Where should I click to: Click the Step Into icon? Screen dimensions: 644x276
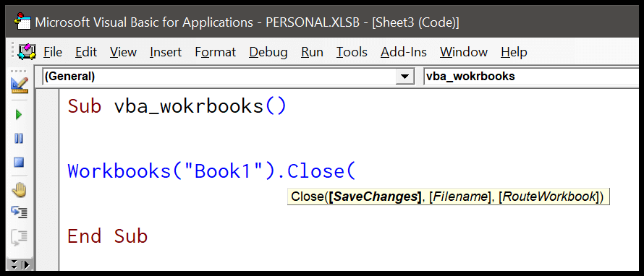point(19,212)
